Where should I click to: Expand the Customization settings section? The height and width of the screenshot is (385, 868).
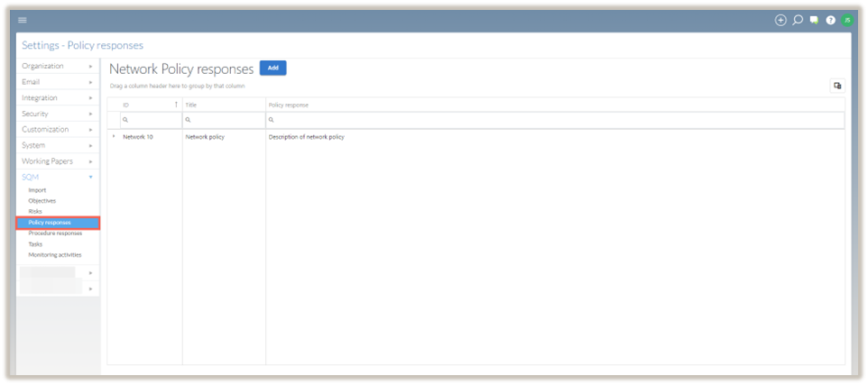coord(58,130)
